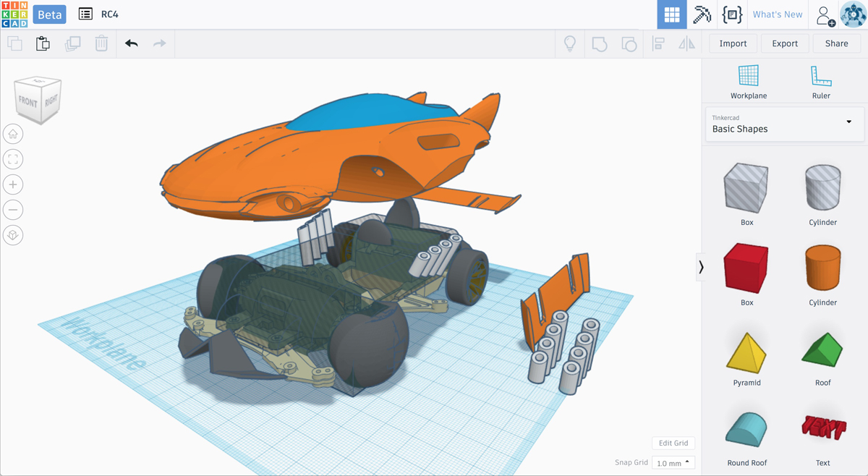Screen dimensions: 868x476
Task: Open the Codeblocks braces icon
Action: [732, 14]
